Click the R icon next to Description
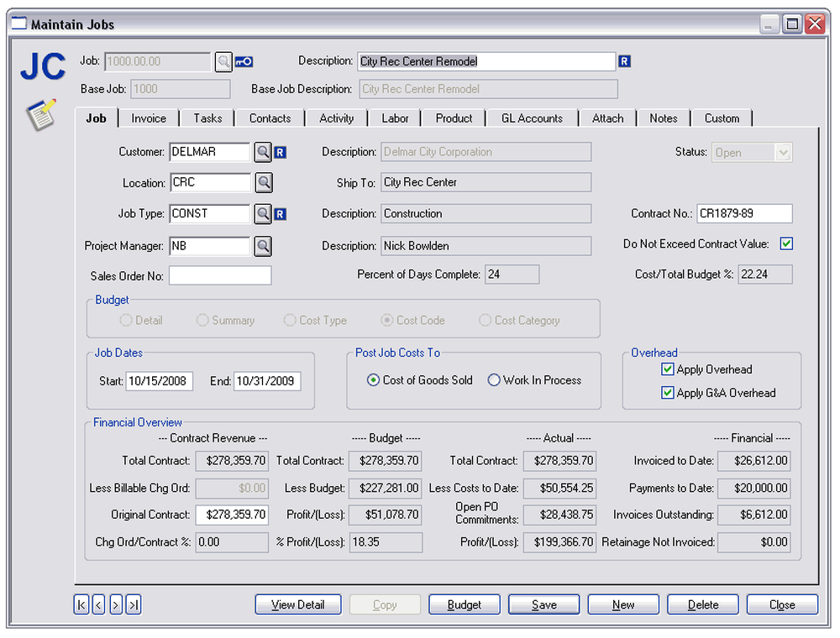 tap(625, 61)
